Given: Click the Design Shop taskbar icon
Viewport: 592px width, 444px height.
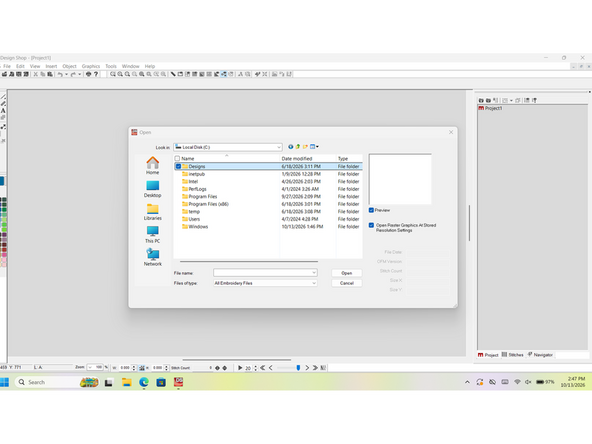Looking at the screenshot, I should click(x=178, y=382).
